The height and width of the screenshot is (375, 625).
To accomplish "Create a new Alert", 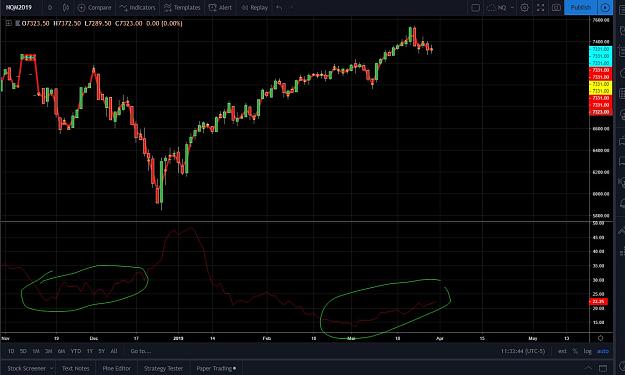I will coord(220,8).
